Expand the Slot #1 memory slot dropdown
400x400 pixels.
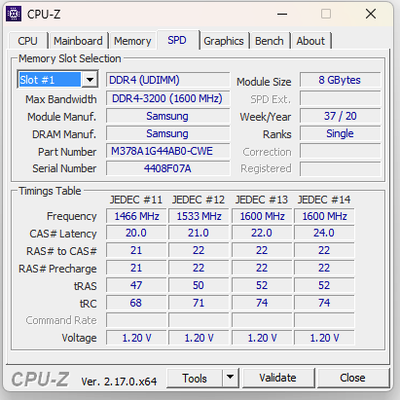[90, 80]
